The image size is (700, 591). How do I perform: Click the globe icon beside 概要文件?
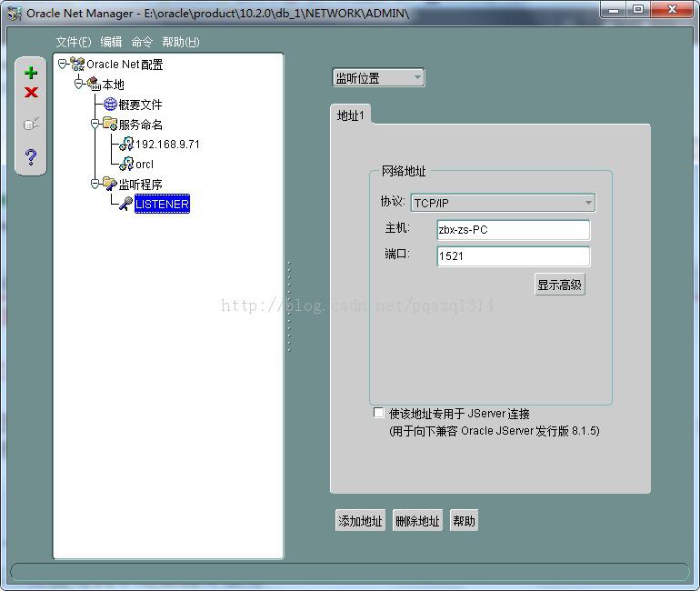click(x=110, y=104)
